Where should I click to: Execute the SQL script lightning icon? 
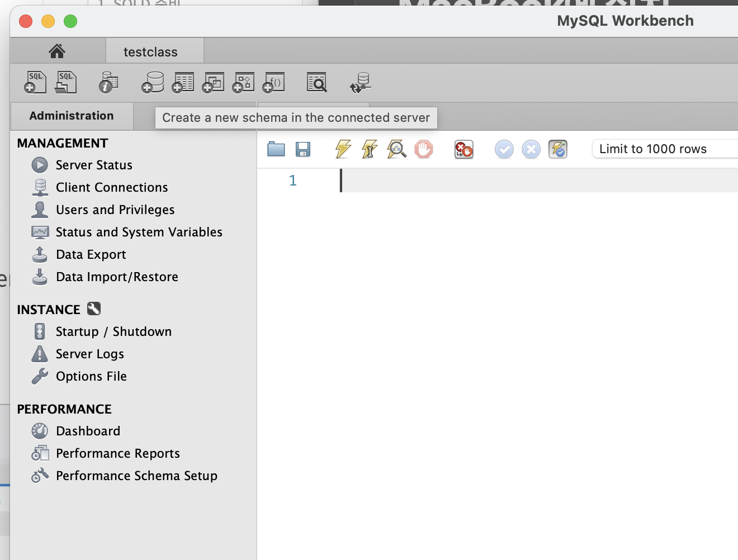pyautogui.click(x=343, y=149)
